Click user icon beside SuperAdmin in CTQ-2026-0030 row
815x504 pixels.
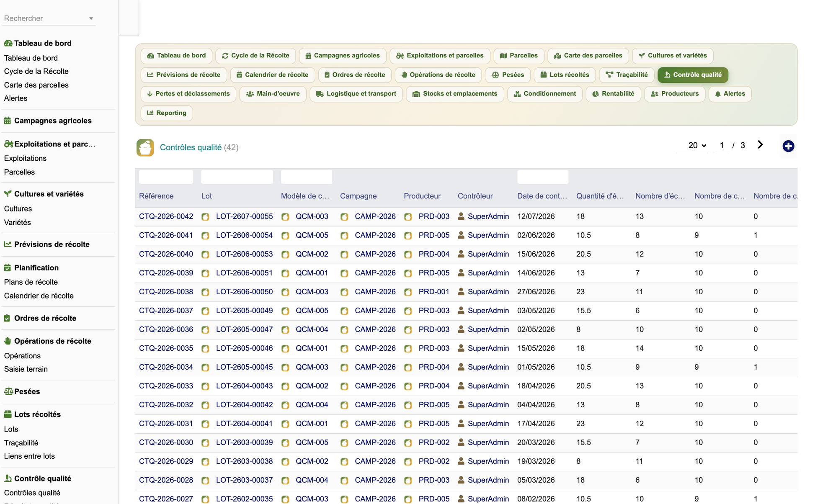click(461, 442)
